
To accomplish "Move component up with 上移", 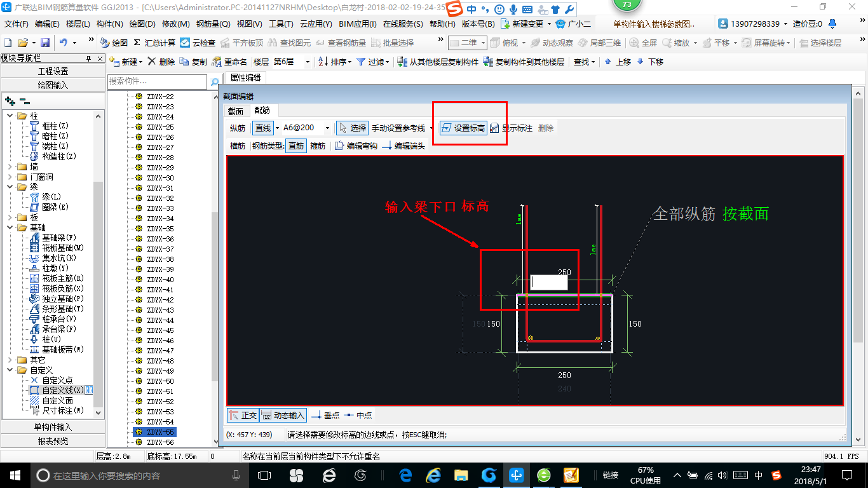I will point(617,62).
